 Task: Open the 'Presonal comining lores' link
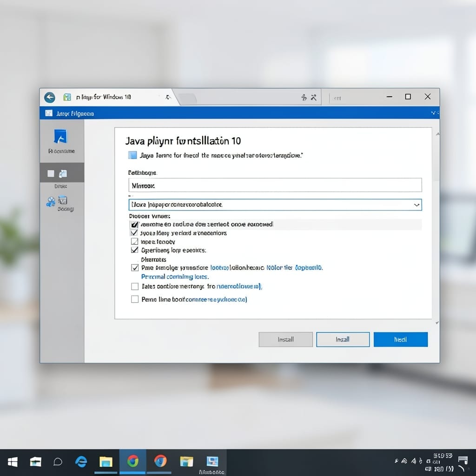(175, 277)
